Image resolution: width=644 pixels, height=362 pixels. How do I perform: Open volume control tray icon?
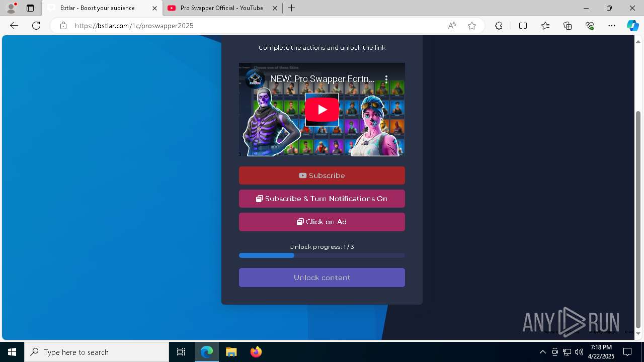point(579,352)
